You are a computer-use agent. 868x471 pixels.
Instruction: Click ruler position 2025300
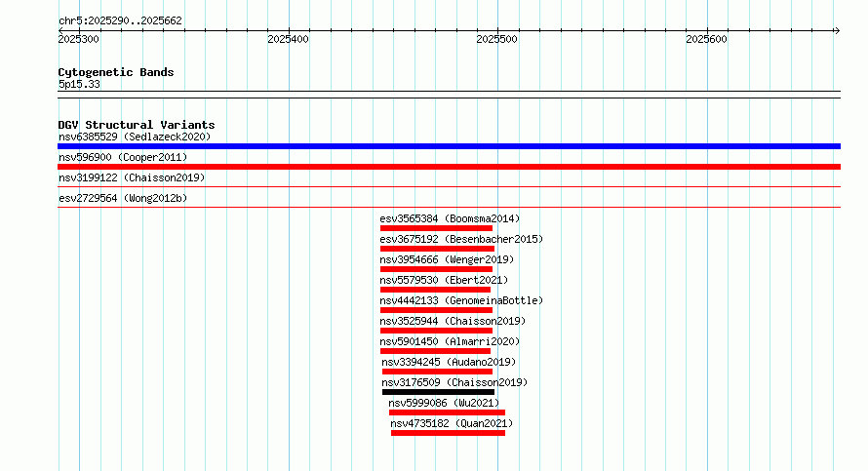pos(79,39)
